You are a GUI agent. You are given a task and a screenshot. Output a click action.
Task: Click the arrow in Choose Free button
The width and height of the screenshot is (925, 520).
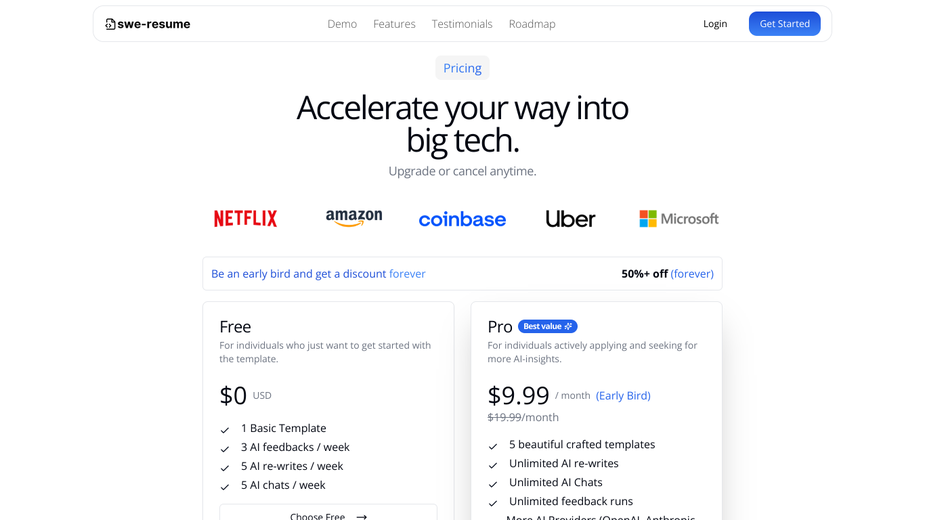tap(362, 516)
